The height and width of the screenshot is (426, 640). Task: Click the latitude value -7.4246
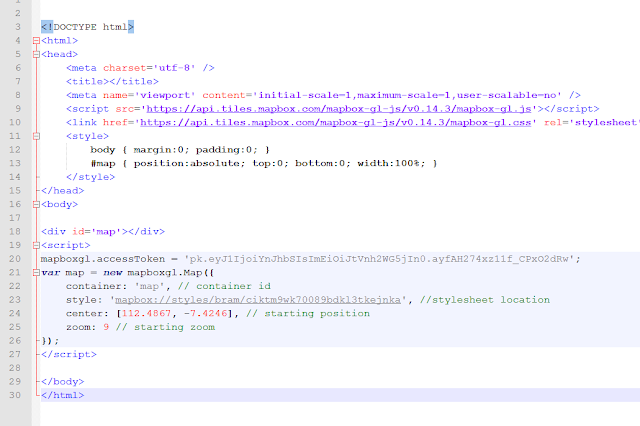[x=206, y=313]
